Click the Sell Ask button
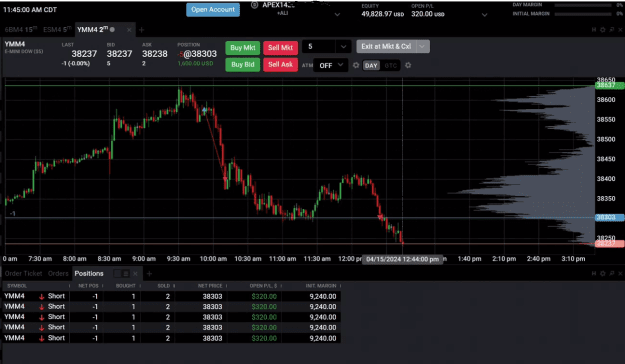The image size is (625, 364). (280, 65)
